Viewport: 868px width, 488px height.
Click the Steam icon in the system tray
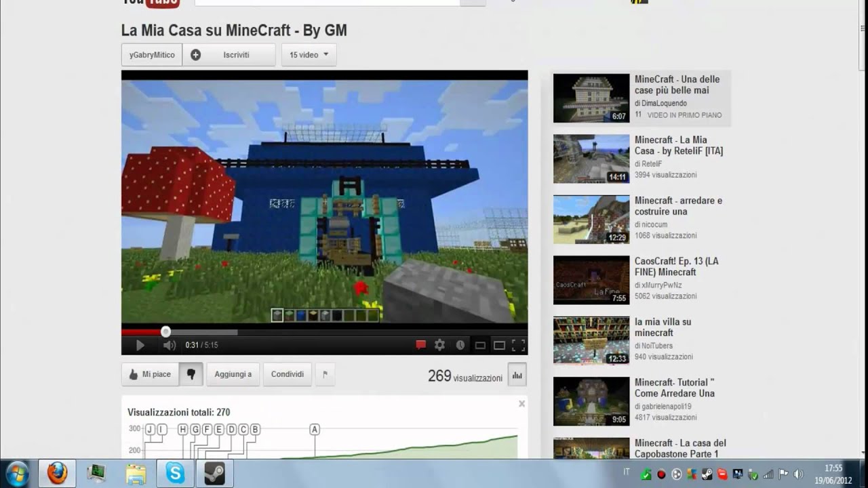coord(707,474)
